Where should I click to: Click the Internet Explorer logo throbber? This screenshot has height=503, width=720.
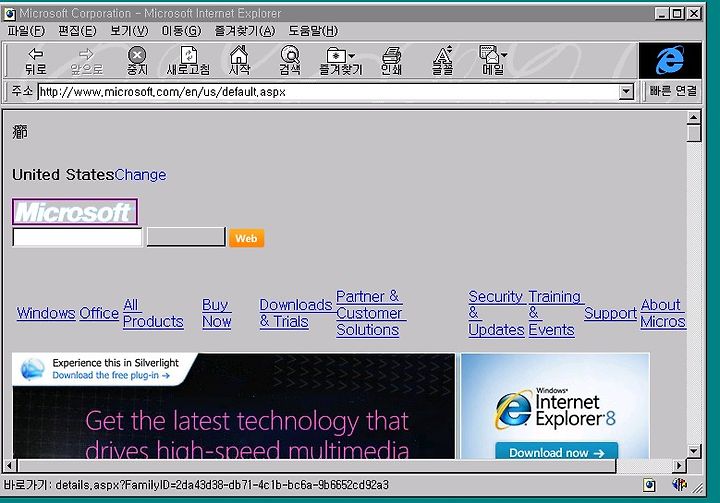(670, 61)
